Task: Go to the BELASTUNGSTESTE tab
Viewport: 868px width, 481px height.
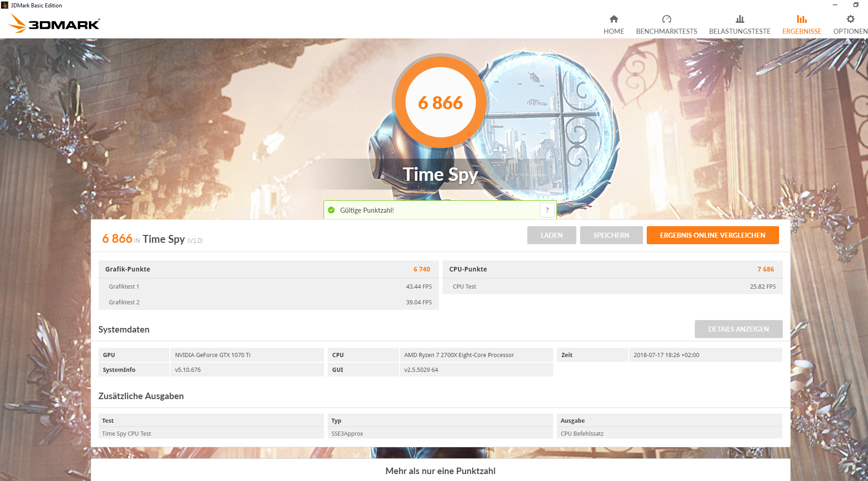Action: [x=740, y=25]
